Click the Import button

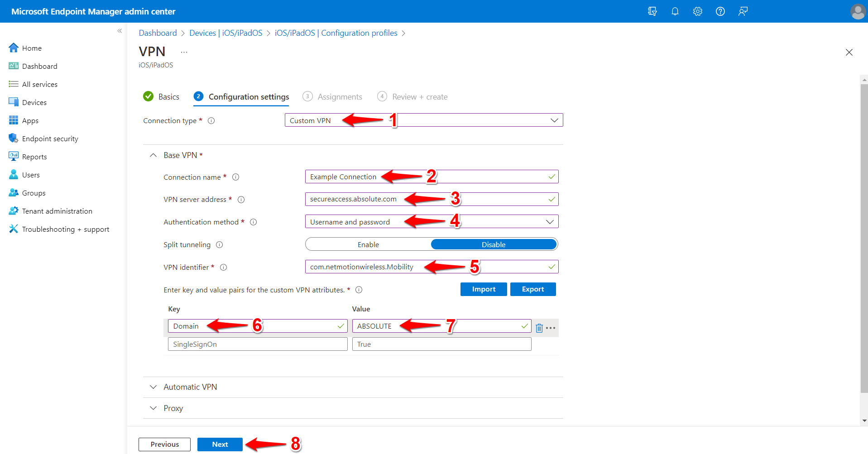click(x=484, y=289)
